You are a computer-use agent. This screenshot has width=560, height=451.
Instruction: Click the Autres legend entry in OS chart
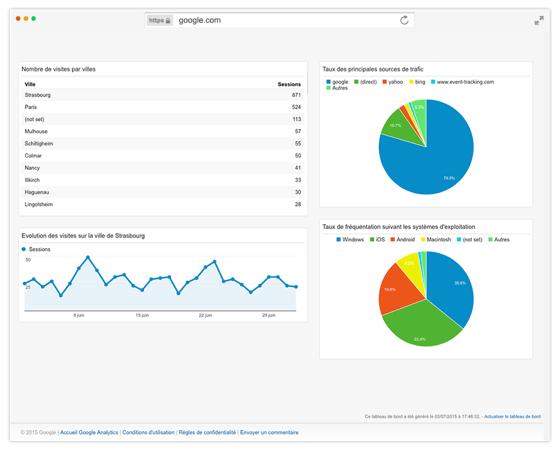[x=499, y=240]
